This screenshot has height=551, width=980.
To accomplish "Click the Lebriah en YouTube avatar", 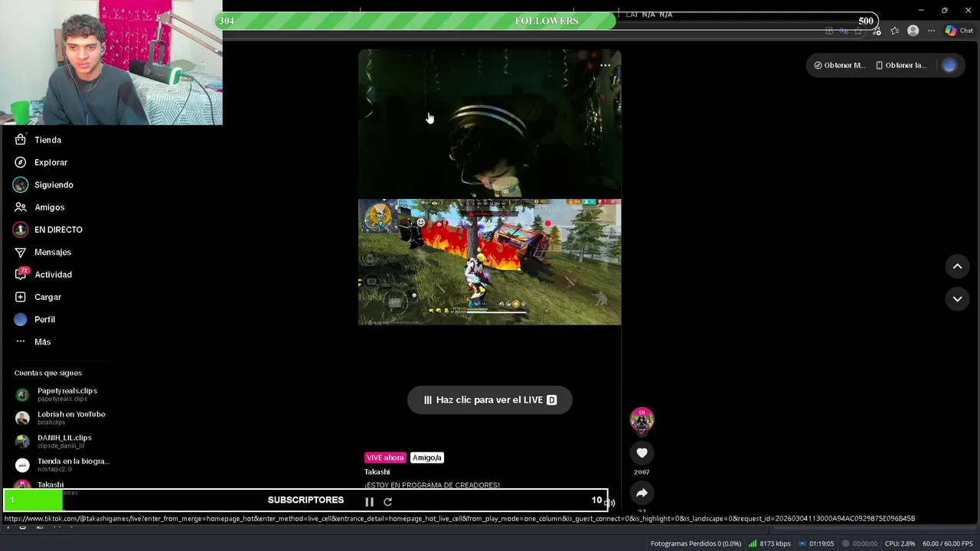I will [x=22, y=419].
